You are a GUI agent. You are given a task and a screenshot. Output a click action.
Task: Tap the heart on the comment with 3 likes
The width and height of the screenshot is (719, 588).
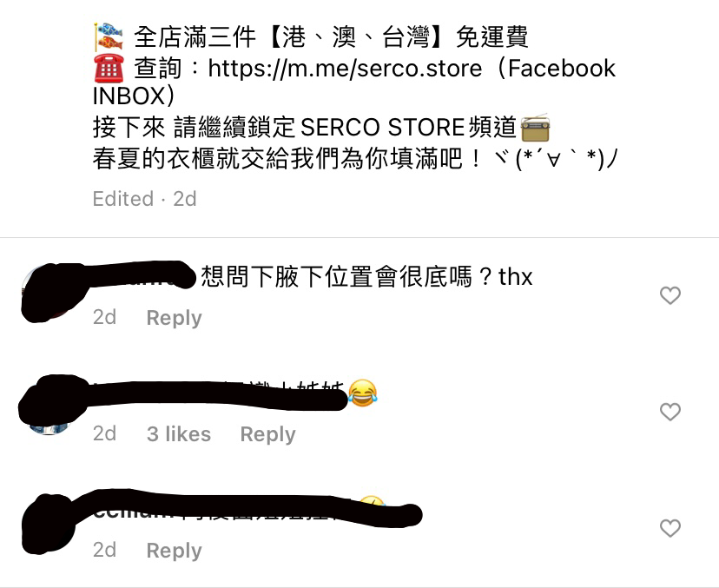670,412
